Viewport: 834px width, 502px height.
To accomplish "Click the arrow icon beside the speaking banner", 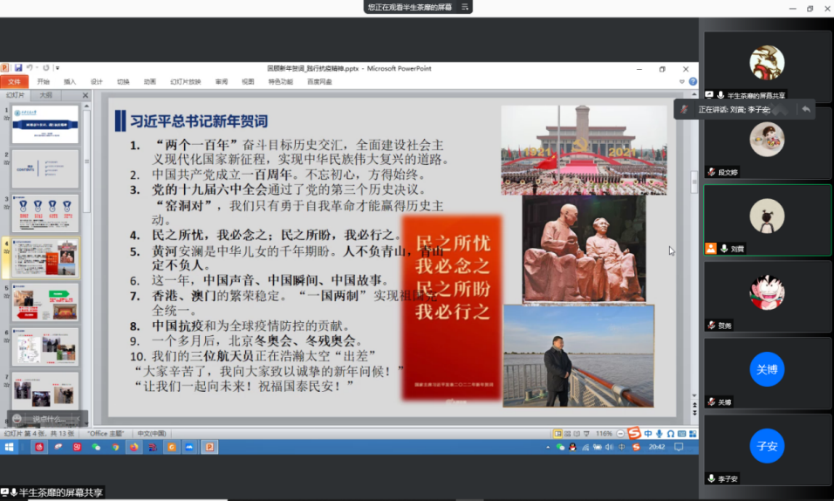I will [806, 108].
